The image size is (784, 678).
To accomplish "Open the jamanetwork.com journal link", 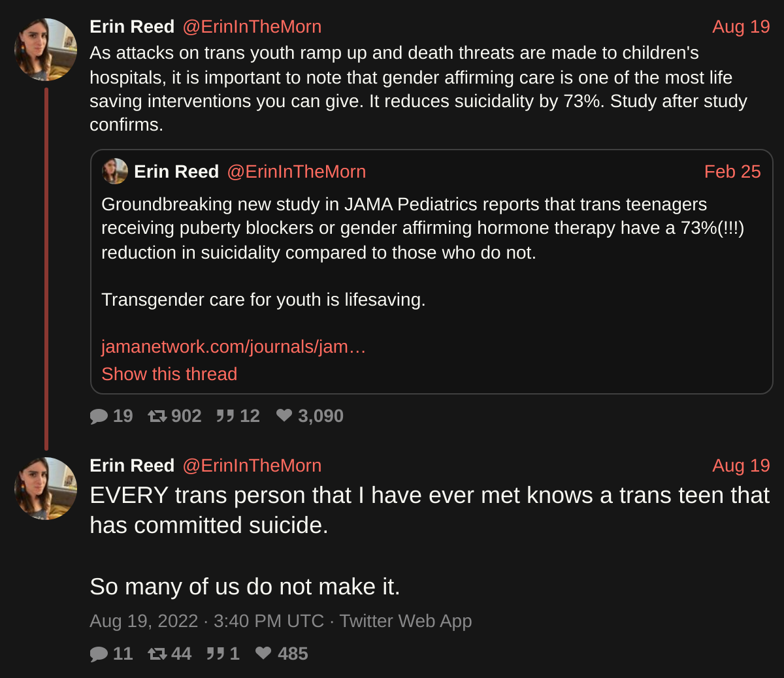I will (x=233, y=347).
